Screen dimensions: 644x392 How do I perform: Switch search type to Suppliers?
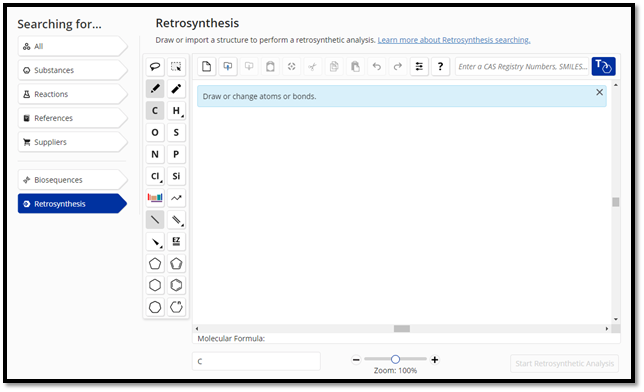73,142
